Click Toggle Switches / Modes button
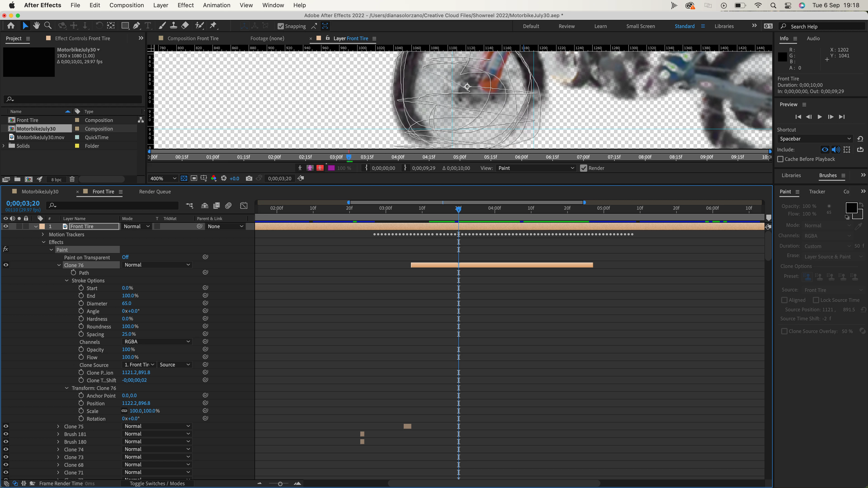 (157, 483)
